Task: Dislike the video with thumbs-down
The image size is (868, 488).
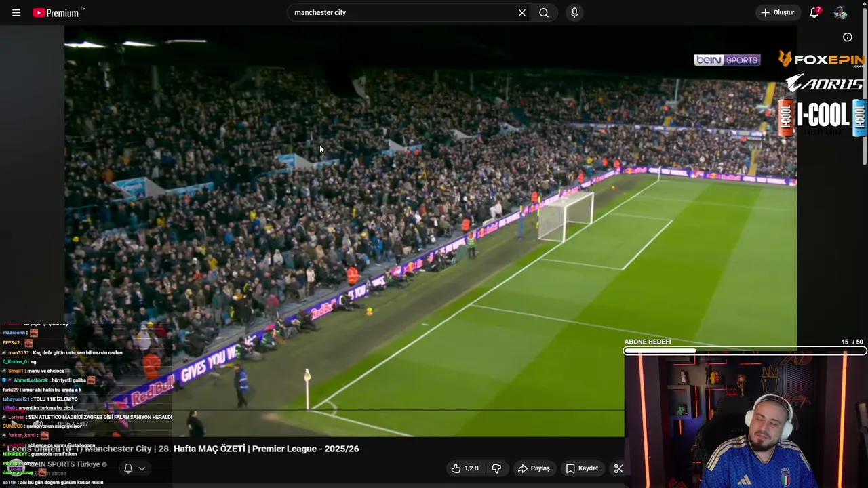Action: 496,468
